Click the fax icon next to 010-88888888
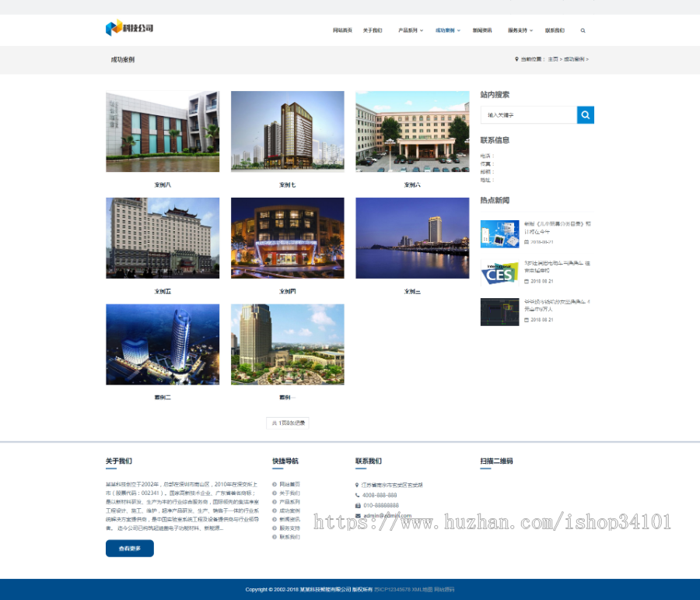The image size is (700, 600). click(356, 506)
